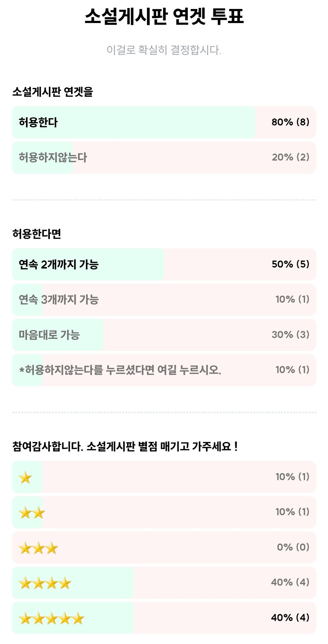Choose 연속 2개까지 가능 option
Image resolution: width=328 pixels, height=644 pixels.
coord(164,264)
